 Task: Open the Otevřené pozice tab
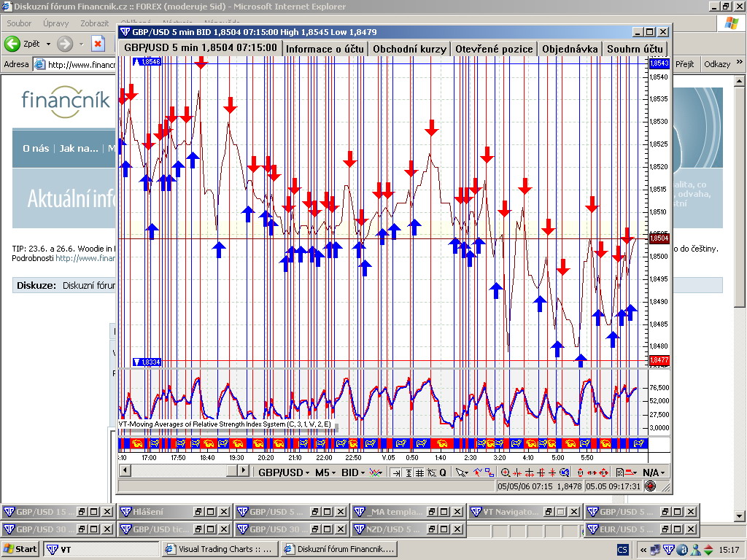[x=493, y=49]
